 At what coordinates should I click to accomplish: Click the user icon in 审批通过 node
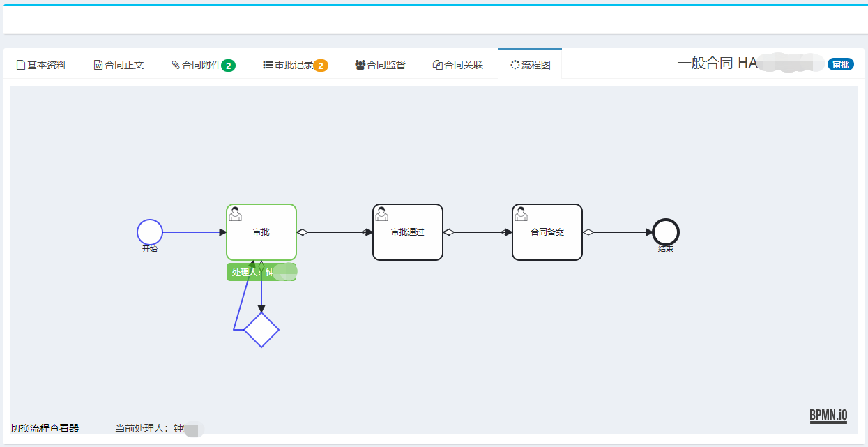381,214
